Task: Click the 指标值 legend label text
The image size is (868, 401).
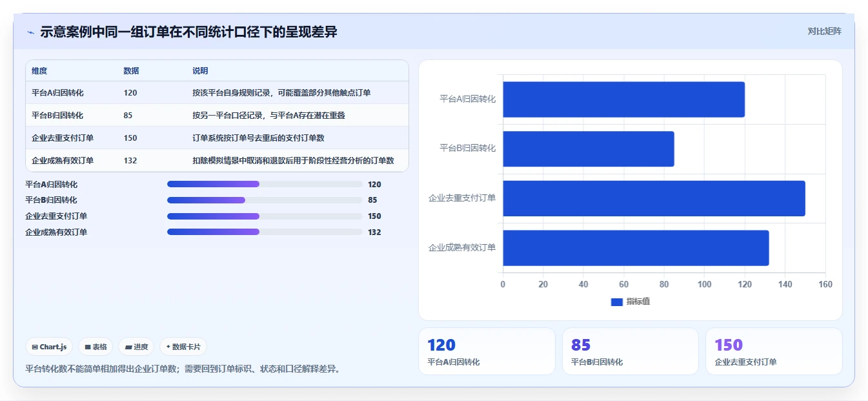Action: tap(638, 302)
